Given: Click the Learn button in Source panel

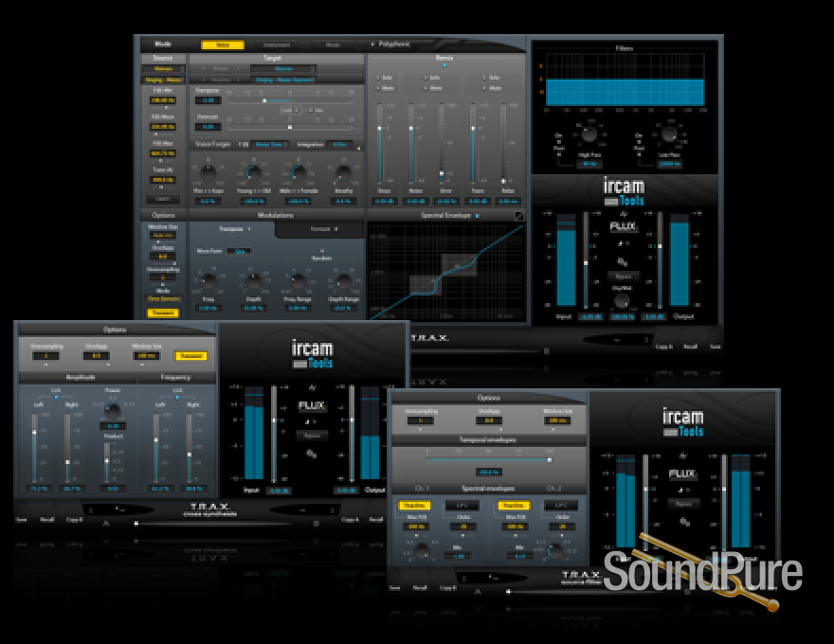Looking at the screenshot, I should 163,199.
